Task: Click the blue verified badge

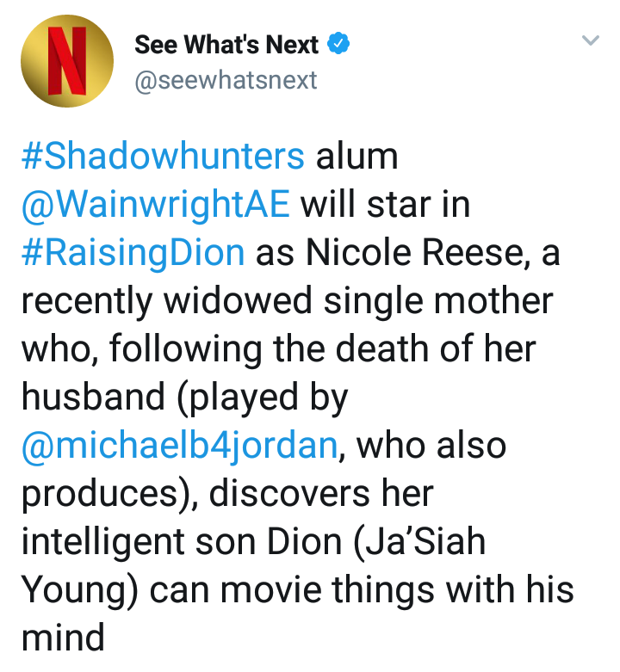Action: pyautogui.click(x=340, y=43)
